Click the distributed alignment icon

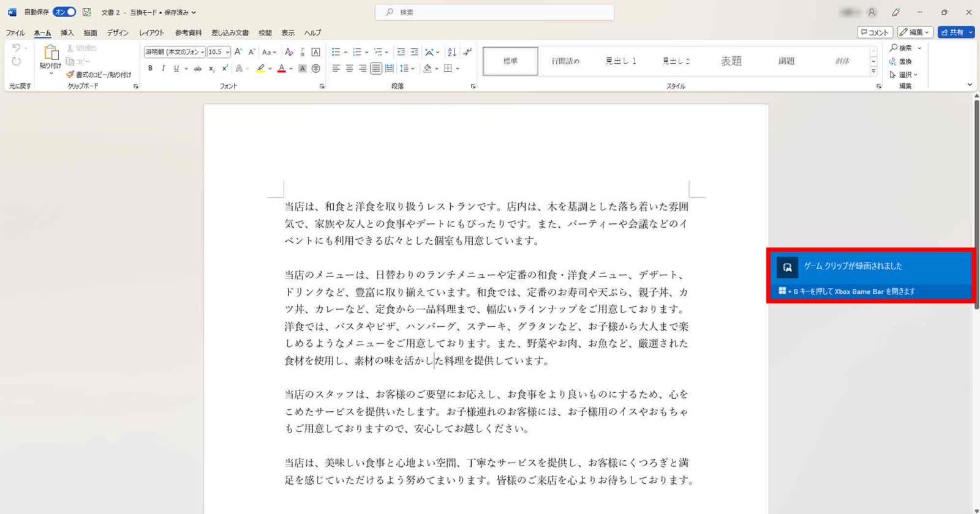(390, 69)
